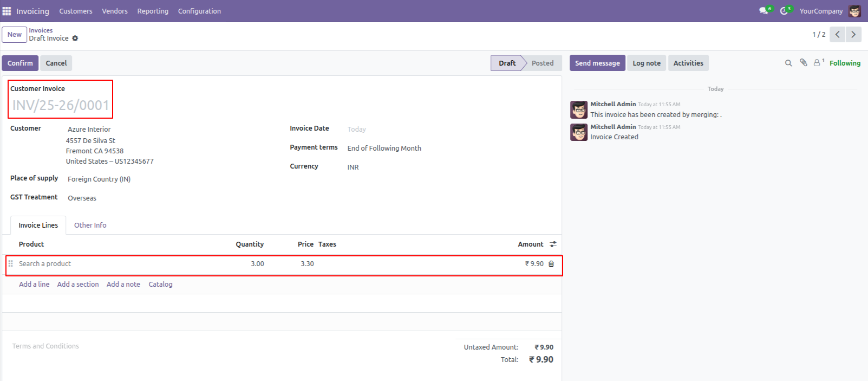Show followers list icon
This screenshot has height=381, width=868.
(x=817, y=63)
